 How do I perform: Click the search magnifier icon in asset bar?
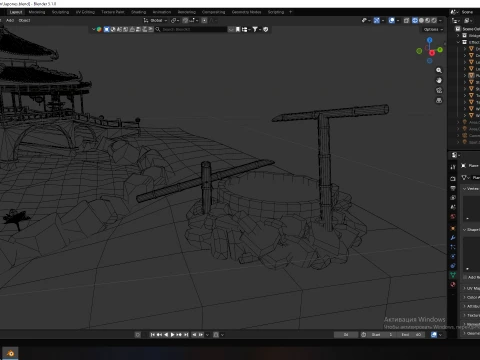[x=158, y=29]
